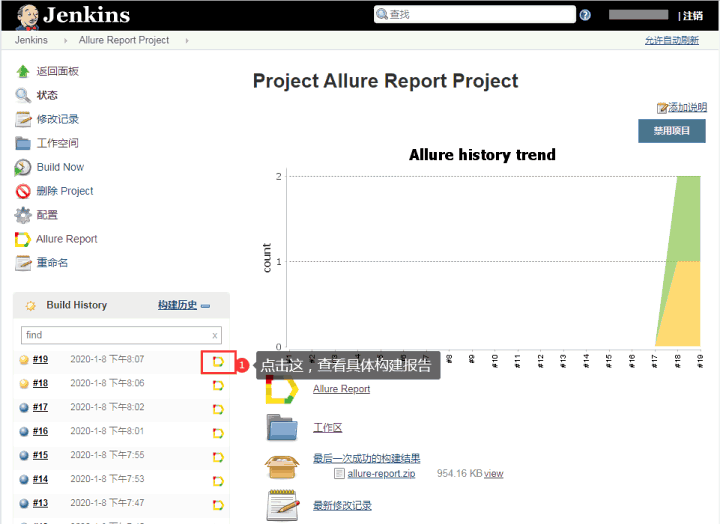
Task: Click 配置 sidebar link
Action: point(47,215)
